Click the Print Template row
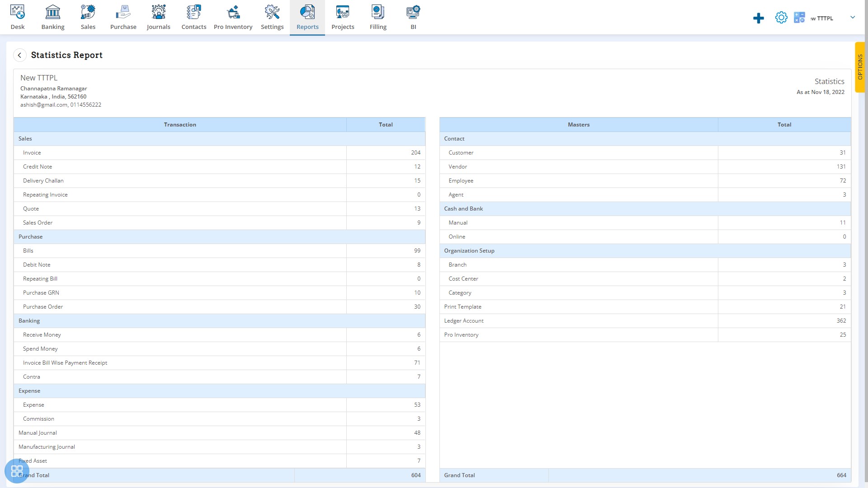The width and height of the screenshot is (868, 488). [645, 307]
